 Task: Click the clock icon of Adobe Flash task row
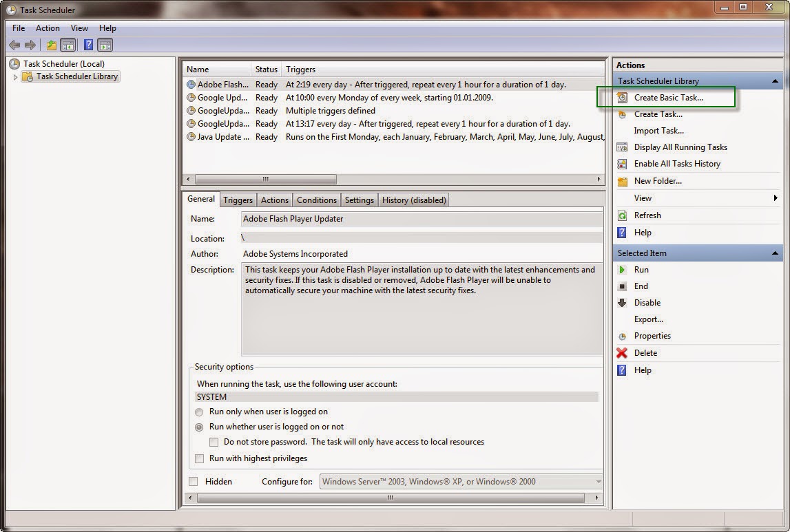click(x=191, y=85)
